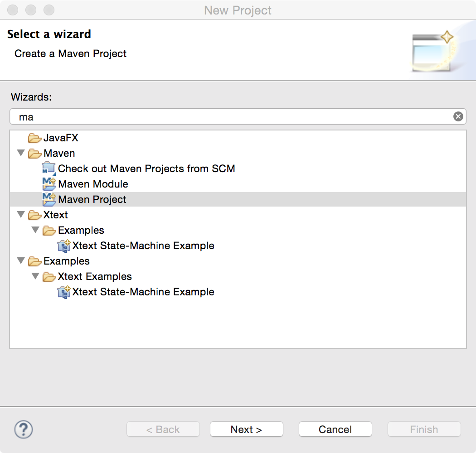This screenshot has height=453, width=476.
Task: Cancel the New Project dialog
Action: [335, 429]
